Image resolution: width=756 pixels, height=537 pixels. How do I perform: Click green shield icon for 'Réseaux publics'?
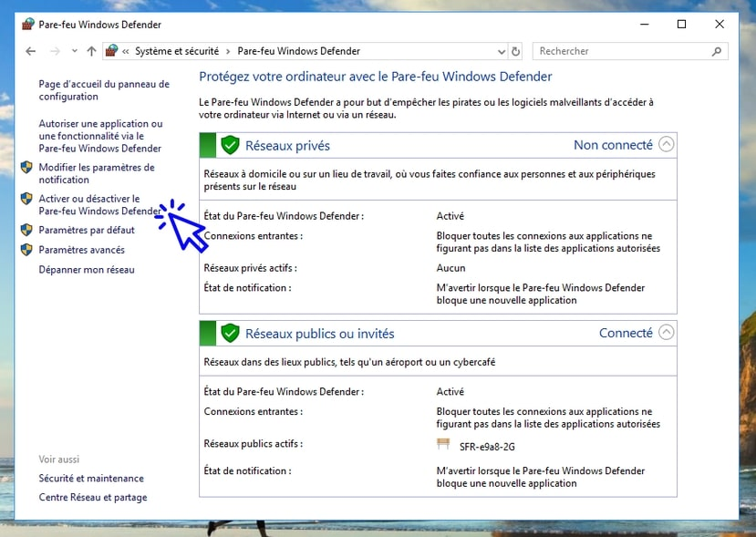click(230, 333)
